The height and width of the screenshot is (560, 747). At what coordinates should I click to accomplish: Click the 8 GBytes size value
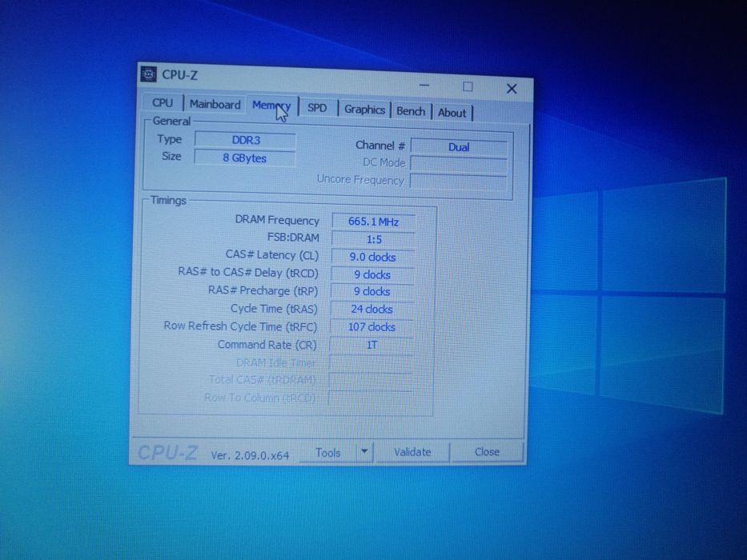[x=244, y=158]
